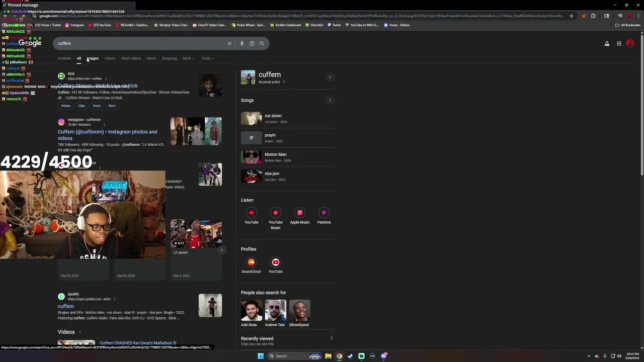Open the prayin song entry
Image resolution: width=644 pixels, height=362 pixels.
[287, 138]
